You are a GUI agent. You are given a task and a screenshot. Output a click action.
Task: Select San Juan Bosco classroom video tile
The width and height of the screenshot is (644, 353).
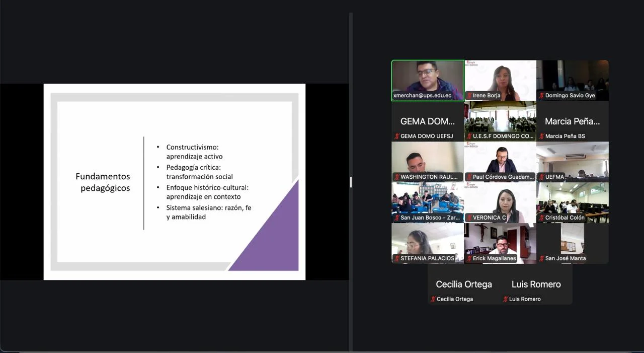[x=428, y=200]
